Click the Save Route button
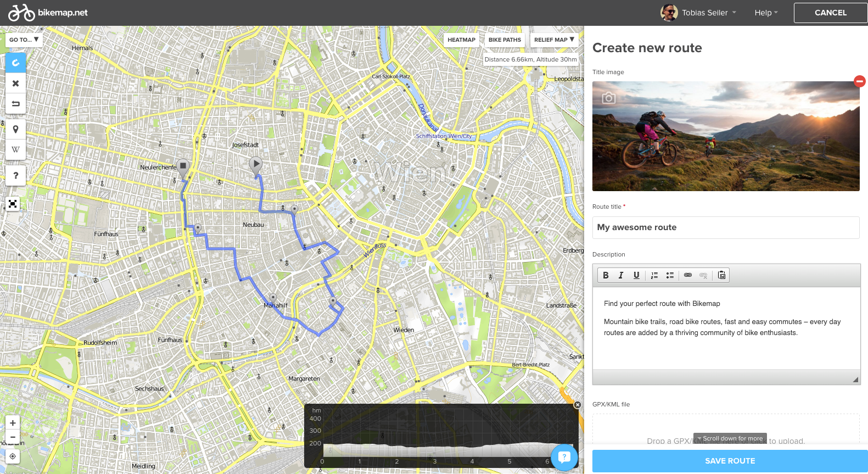 (x=730, y=461)
